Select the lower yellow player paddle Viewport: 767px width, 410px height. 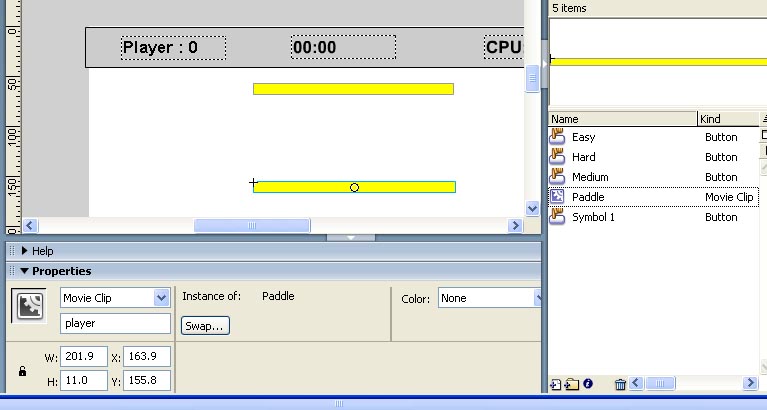354,187
